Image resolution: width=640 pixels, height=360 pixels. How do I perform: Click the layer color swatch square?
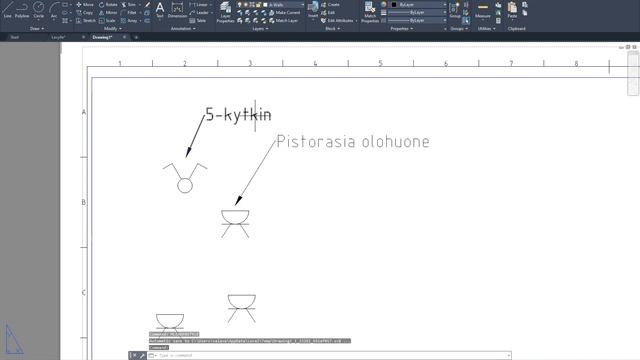265,4
